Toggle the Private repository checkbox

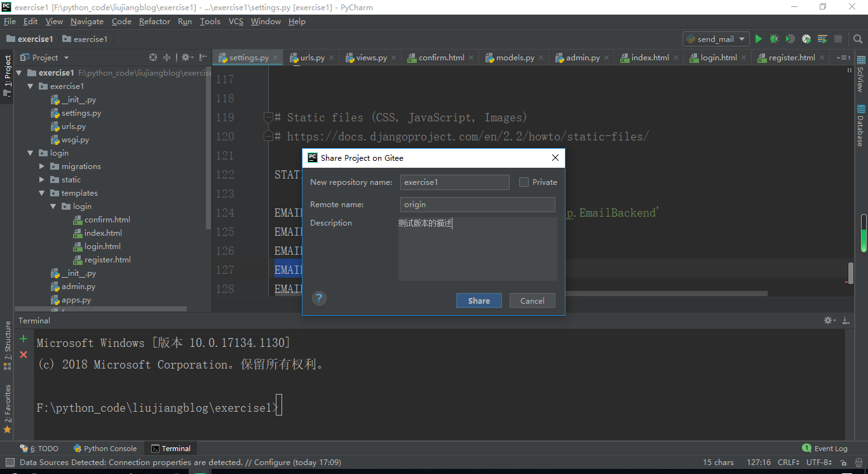(524, 182)
